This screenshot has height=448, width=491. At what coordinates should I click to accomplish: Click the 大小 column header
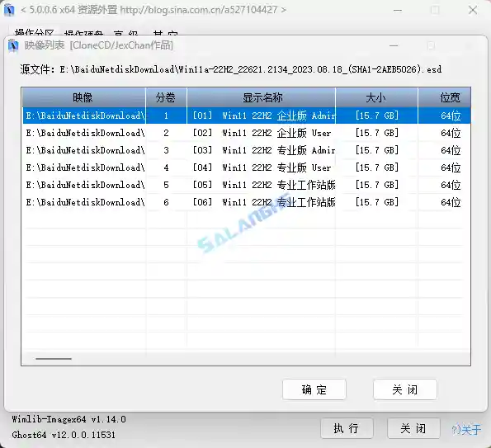(376, 97)
